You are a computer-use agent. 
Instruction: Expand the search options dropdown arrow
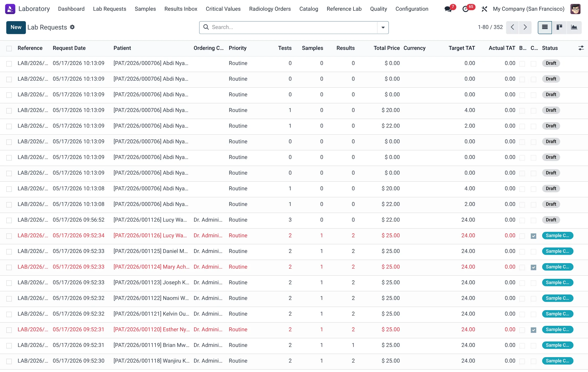[383, 27]
